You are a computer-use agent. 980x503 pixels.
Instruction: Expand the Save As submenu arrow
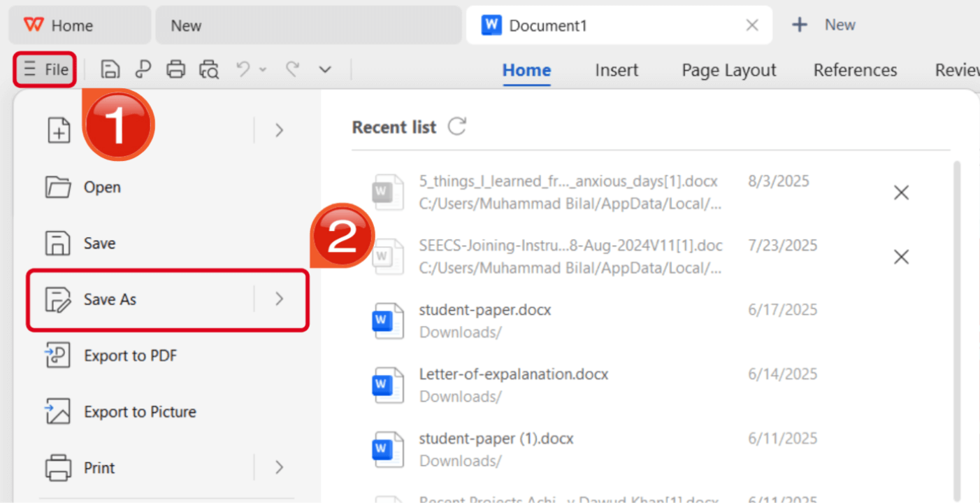[279, 299]
